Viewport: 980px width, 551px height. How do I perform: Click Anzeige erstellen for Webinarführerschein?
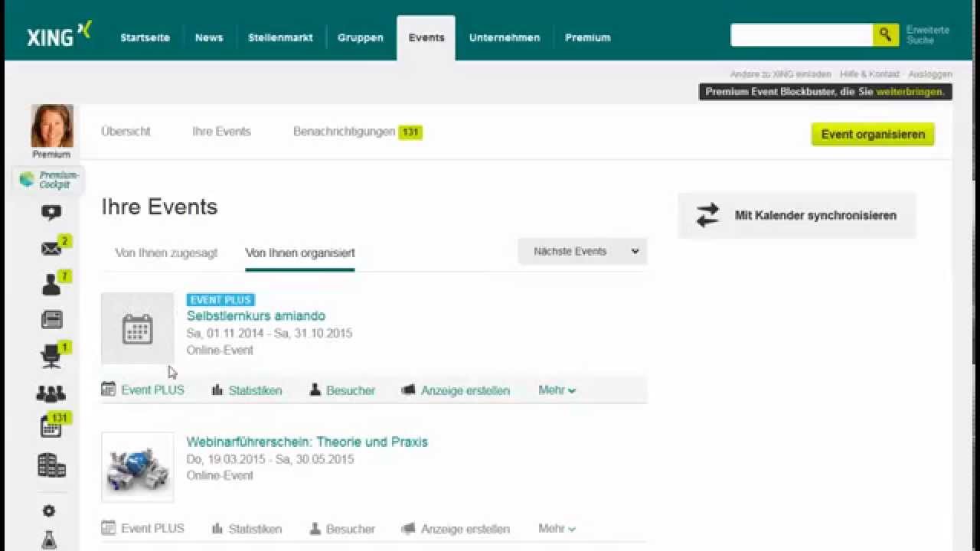coord(456,529)
